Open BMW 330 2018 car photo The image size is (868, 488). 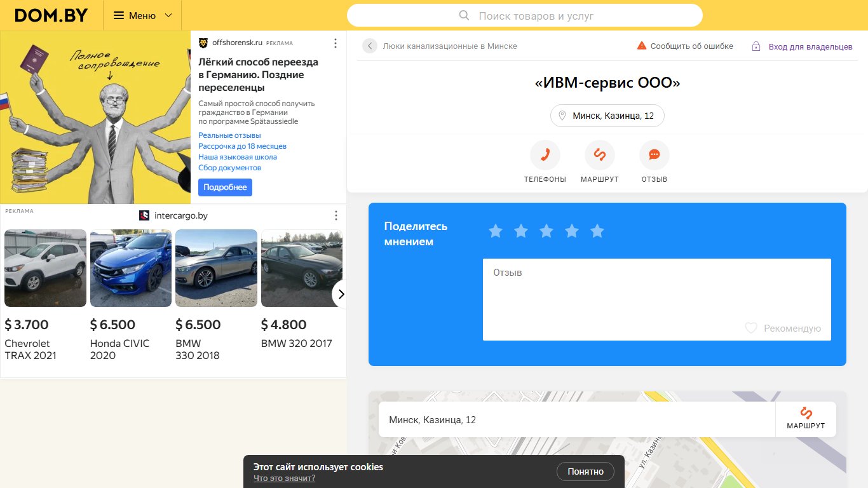click(216, 268)
